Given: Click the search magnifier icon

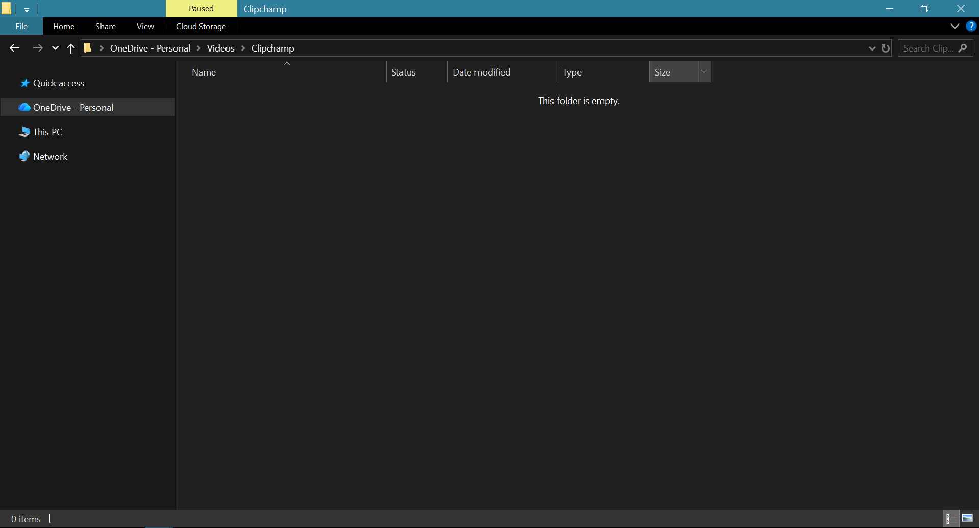Looking at the screenshot, I should [963, 48].
